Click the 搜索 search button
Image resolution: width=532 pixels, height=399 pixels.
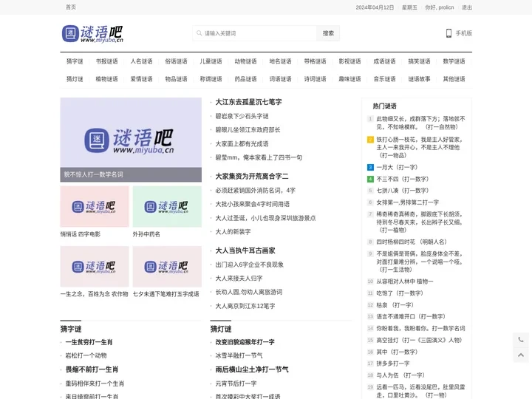tap(328, 33)
